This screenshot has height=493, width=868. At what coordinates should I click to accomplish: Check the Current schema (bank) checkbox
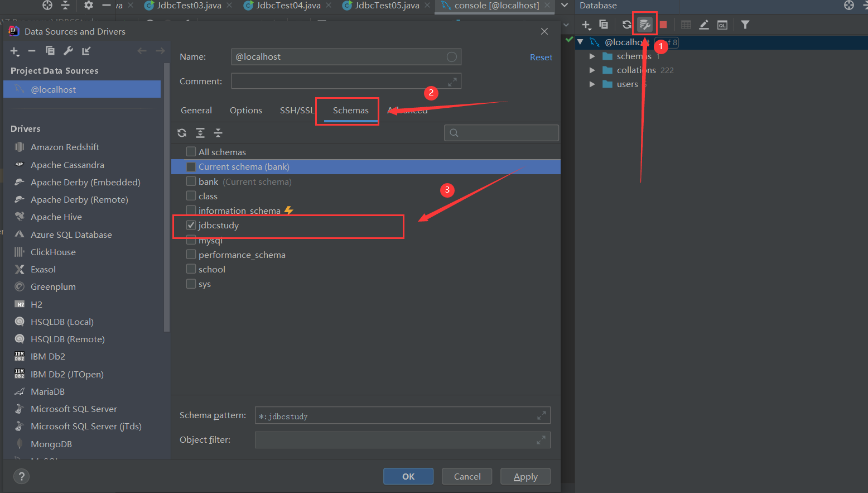pos(191,166)
